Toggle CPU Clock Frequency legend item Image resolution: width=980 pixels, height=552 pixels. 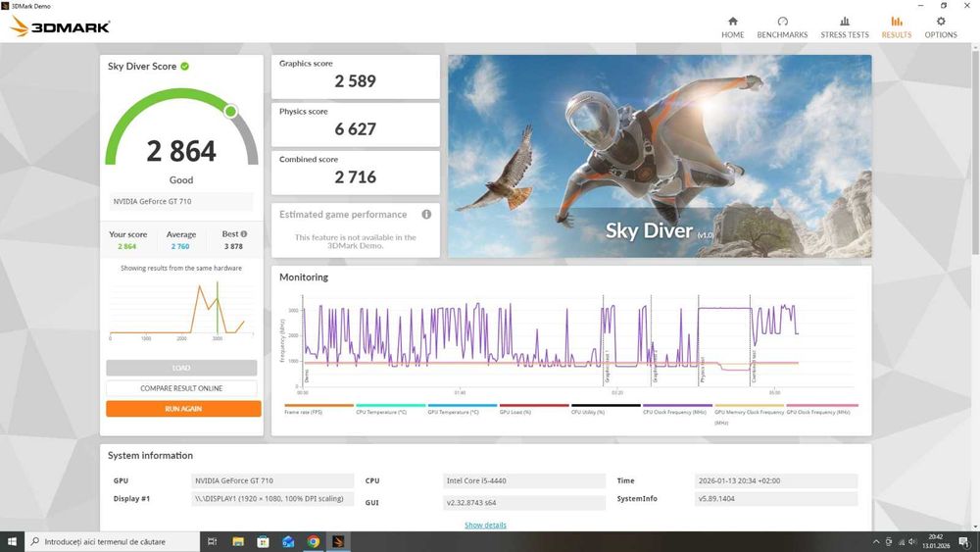[x=677, y=410]
